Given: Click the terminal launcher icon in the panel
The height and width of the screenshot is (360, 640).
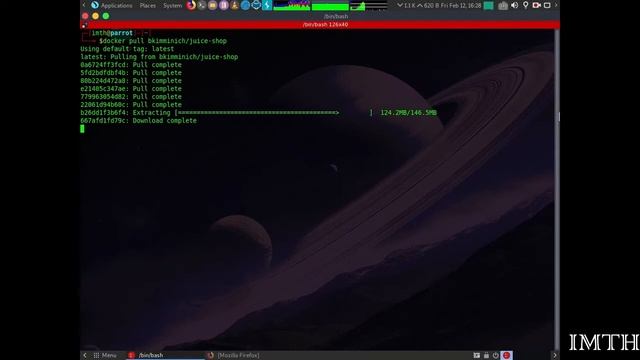Looking at the screenshot, I should click(x=202, y=5).
